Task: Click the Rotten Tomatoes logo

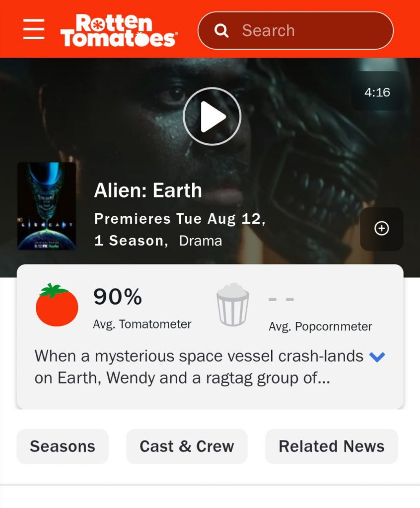Action: [x=119, y=30]
